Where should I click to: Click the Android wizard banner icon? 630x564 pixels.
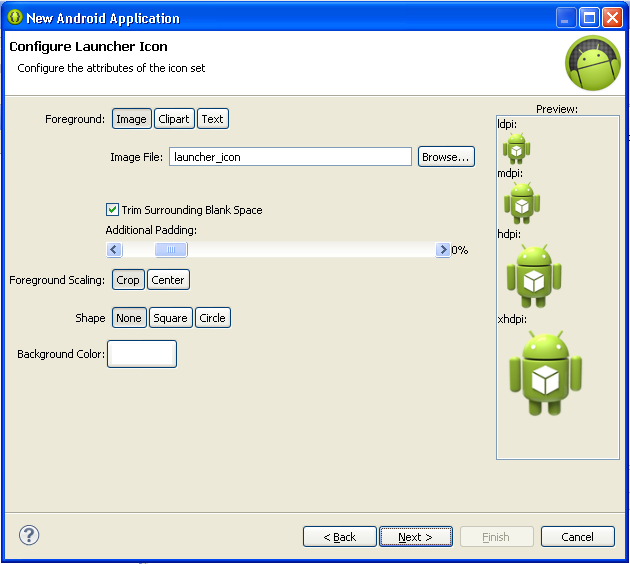coord(593,63)
